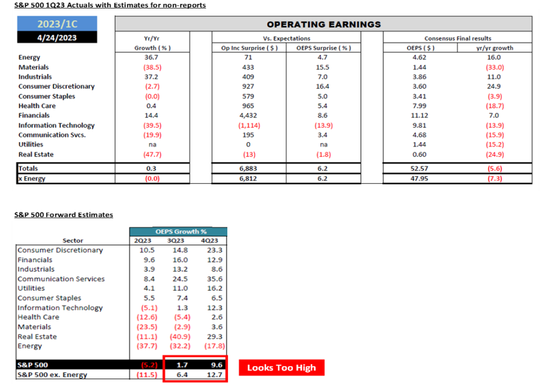Select the Energy row label in the top table
Screen dimensions: 549x392
(x=29, y=57)
